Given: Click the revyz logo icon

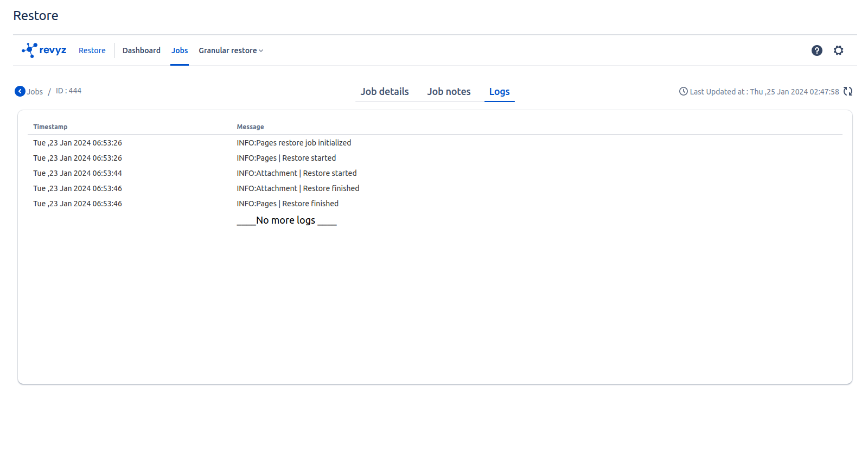Looking at the screenshot, I should point(30,50).
